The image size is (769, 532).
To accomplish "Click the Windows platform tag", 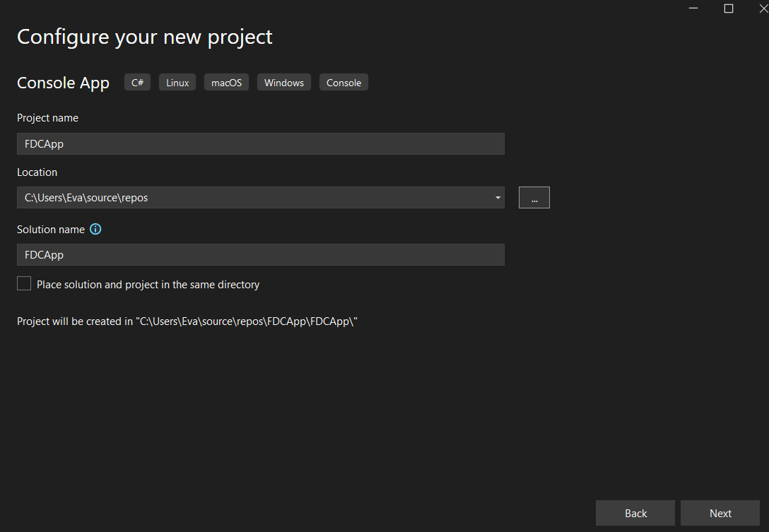I will click(x=284, y=83).
